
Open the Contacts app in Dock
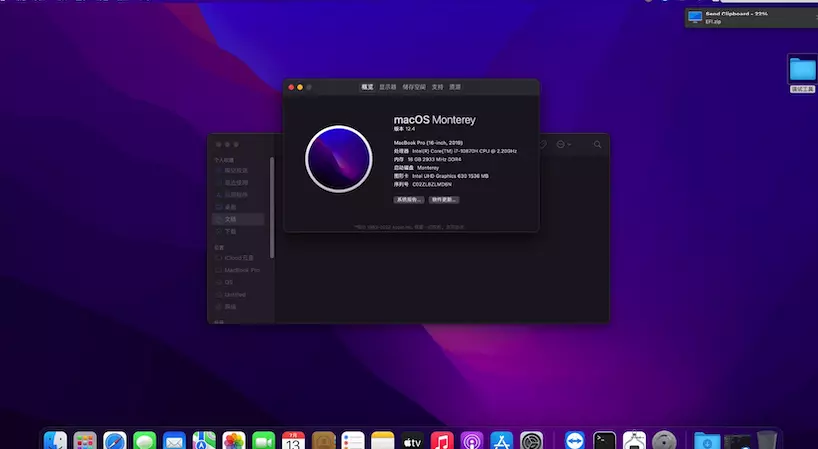[323, 441]
